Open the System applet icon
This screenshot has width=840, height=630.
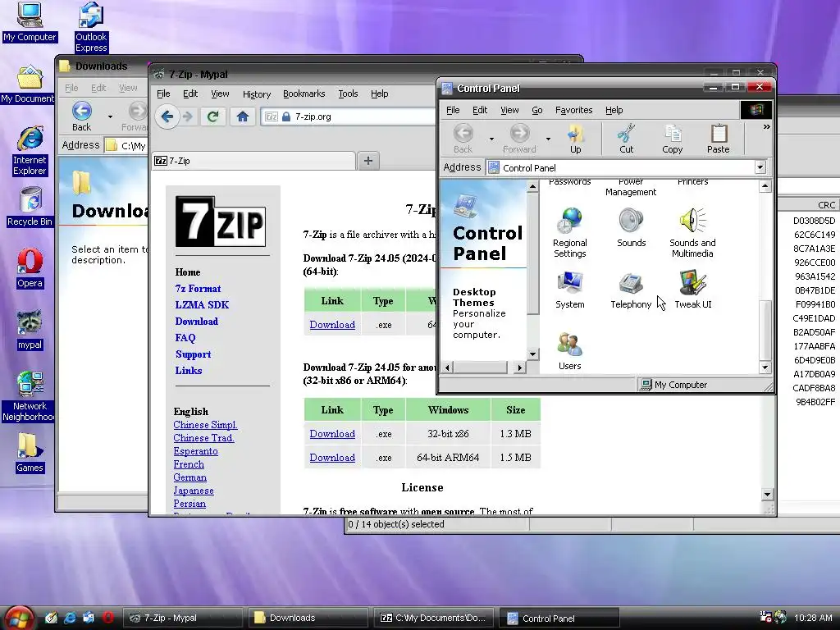(570, 290)
